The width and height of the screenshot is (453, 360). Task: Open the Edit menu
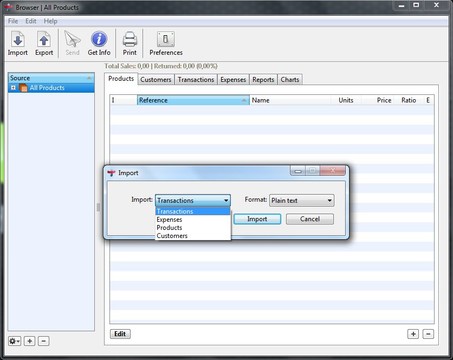[x=31, y=21]
